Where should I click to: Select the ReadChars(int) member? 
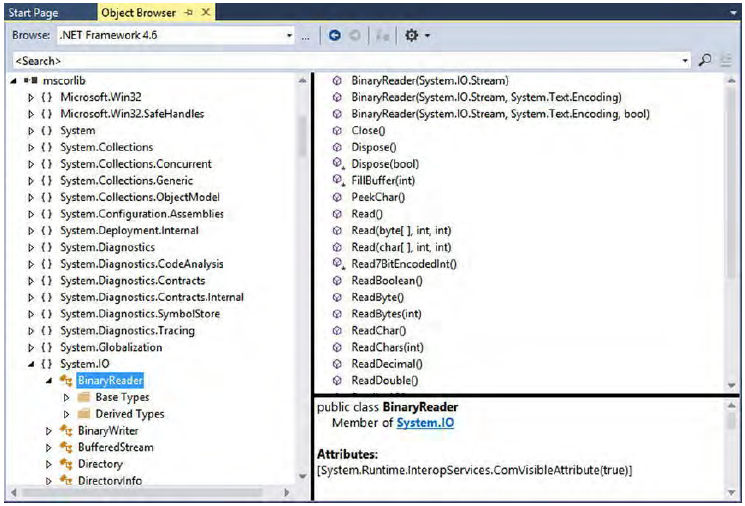pos(387,347)
